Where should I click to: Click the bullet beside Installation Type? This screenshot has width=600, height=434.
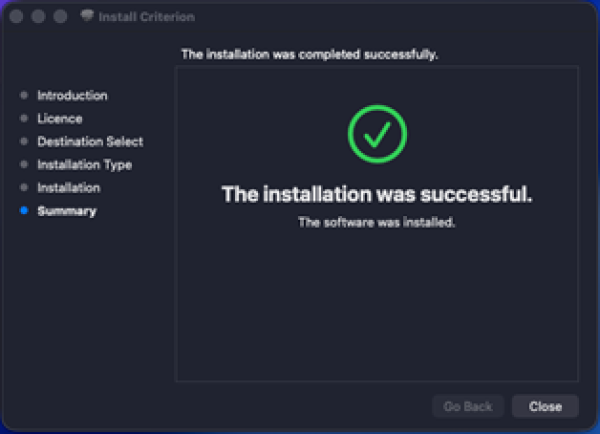click(24, 165)
